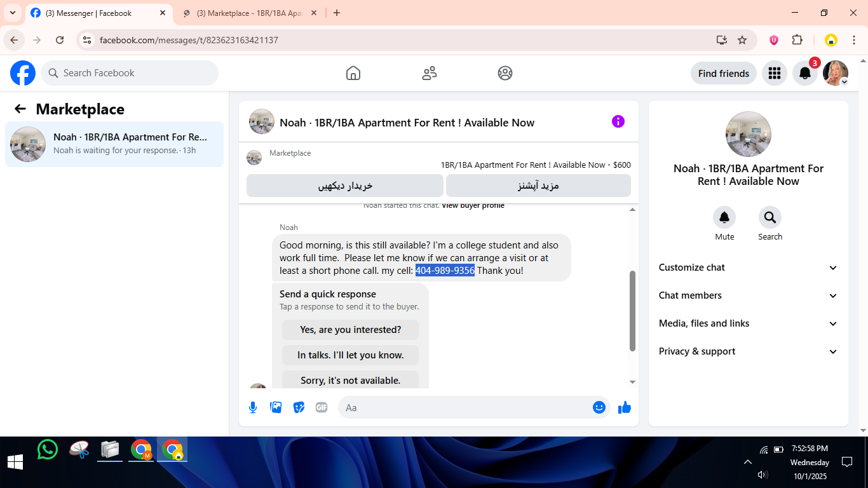This screenshot has width=868, height=488.
Task: Open Windows Start menu
Action: (x=15, y=462)
